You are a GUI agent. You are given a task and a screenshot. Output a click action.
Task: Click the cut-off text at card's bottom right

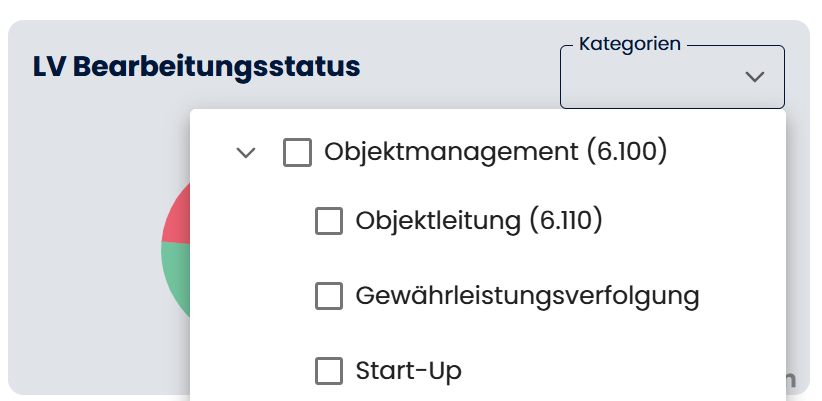pos(791,379)
